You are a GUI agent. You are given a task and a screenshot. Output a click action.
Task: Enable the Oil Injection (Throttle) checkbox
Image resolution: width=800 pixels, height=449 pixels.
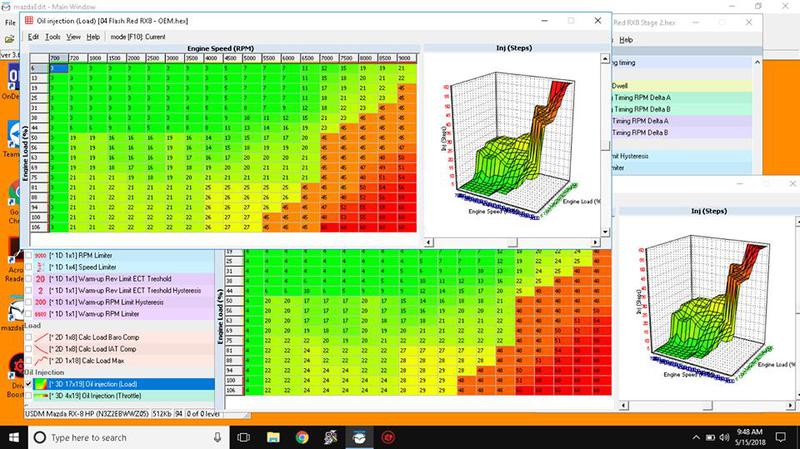[x=29, y=397]
